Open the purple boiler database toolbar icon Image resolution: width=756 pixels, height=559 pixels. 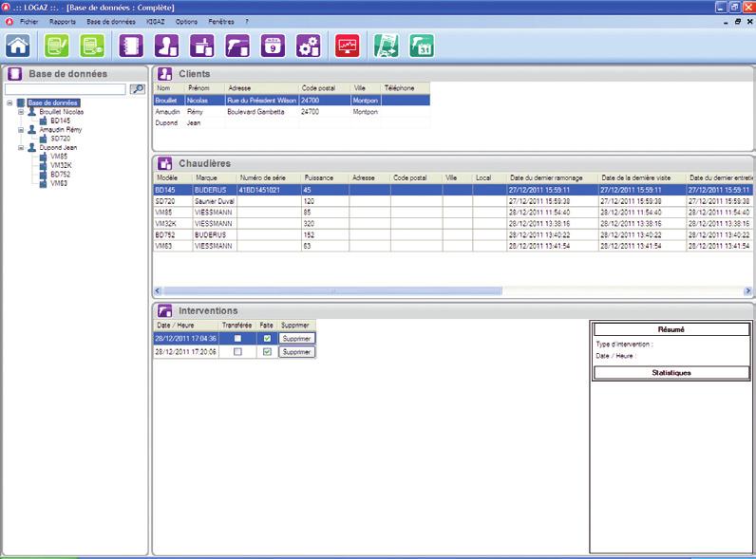(x=202, y=47)
